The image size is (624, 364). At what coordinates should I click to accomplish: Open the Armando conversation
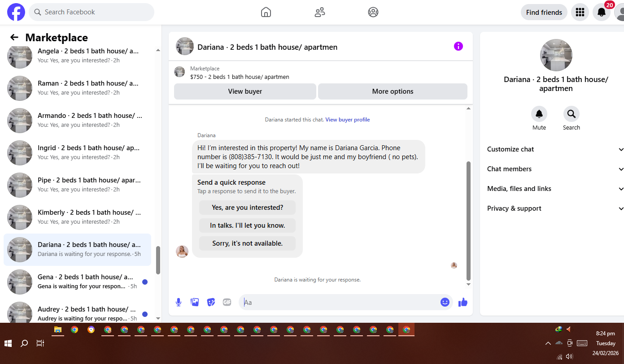click(x=77, y=121)
